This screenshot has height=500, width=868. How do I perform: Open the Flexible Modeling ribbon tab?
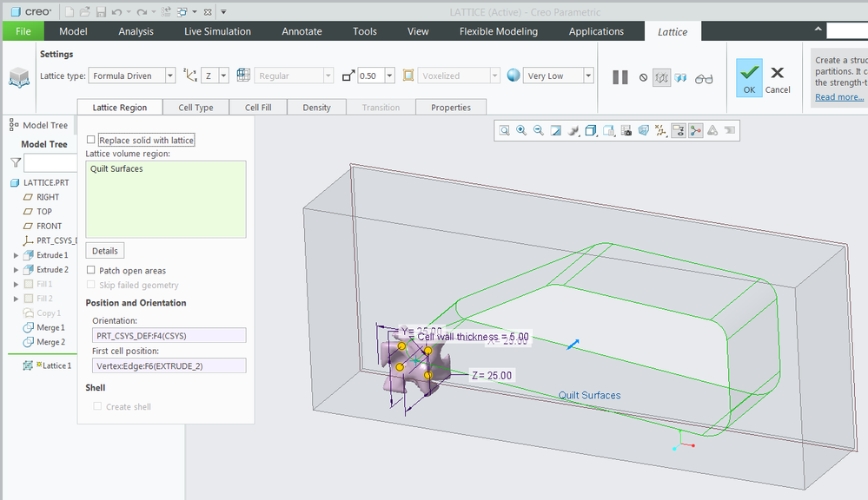click(x=498, y=31)
